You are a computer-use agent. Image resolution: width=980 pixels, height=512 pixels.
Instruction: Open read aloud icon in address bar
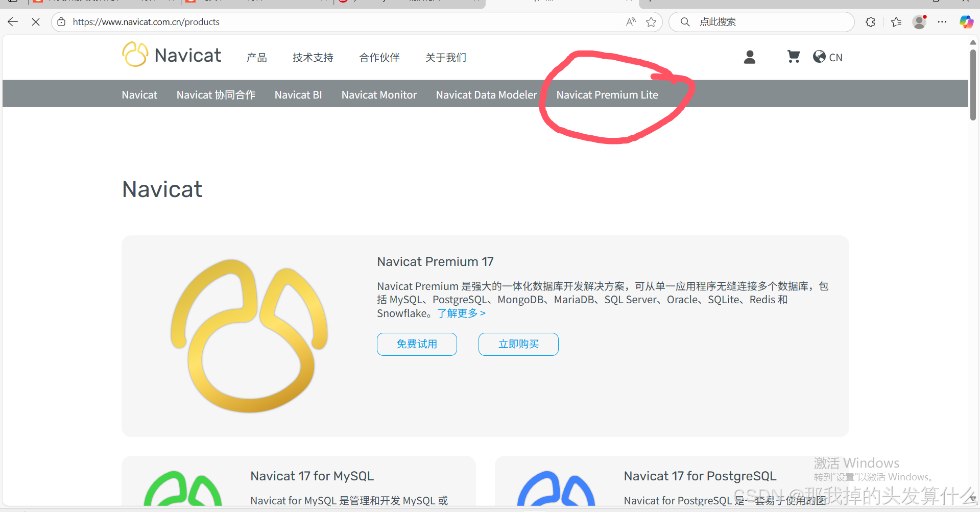coord(631,22)
